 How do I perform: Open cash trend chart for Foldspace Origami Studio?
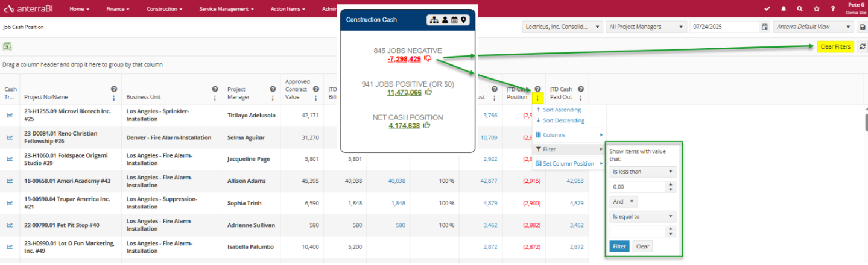pos(10,159)
